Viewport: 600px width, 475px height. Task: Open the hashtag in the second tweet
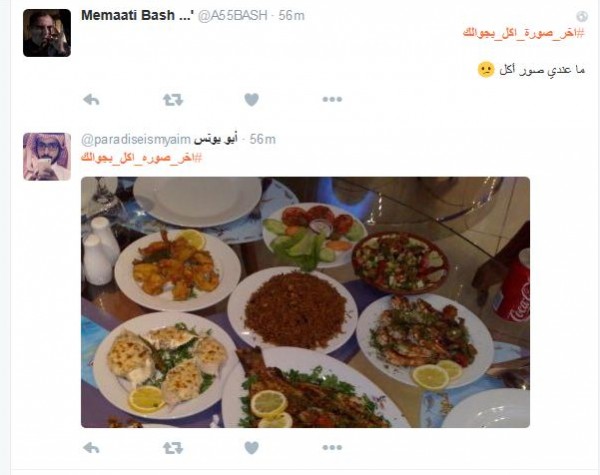click(141, 157)
